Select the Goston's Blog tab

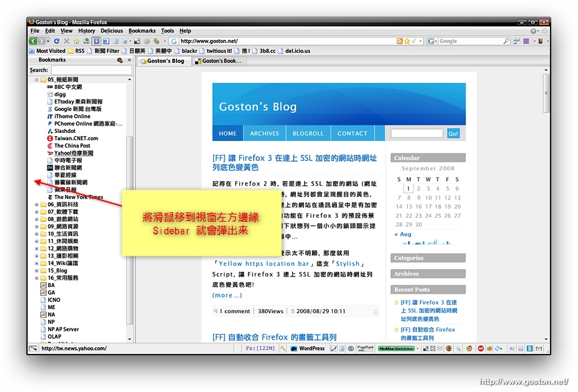click(162, 61)
